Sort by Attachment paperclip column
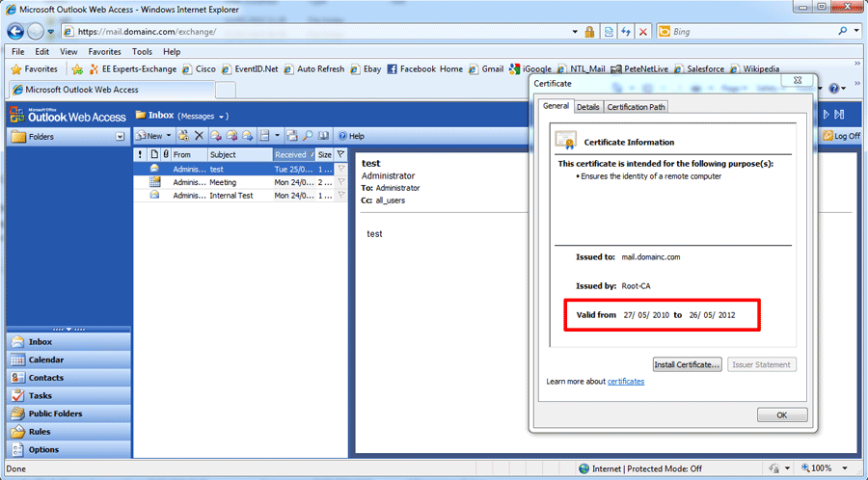This screenshot has height=480, width=868. click(166, 154)
